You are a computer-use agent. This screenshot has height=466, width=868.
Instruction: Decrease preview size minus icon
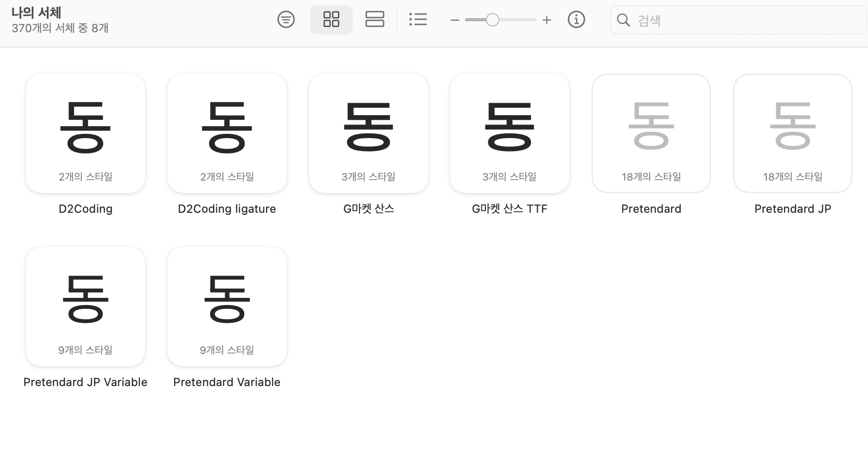point(455,20)
